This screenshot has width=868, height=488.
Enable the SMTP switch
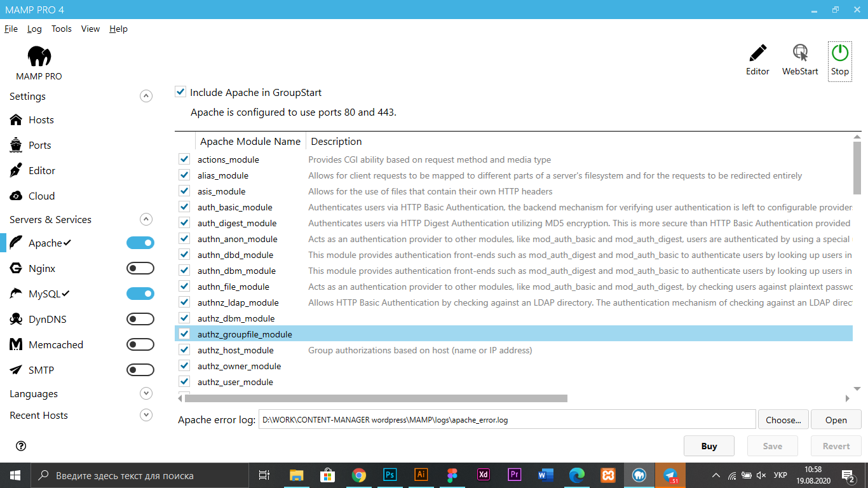(140, 370)
